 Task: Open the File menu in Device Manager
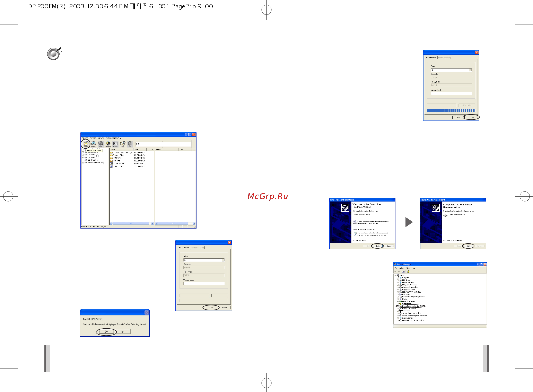coord(396,268)
